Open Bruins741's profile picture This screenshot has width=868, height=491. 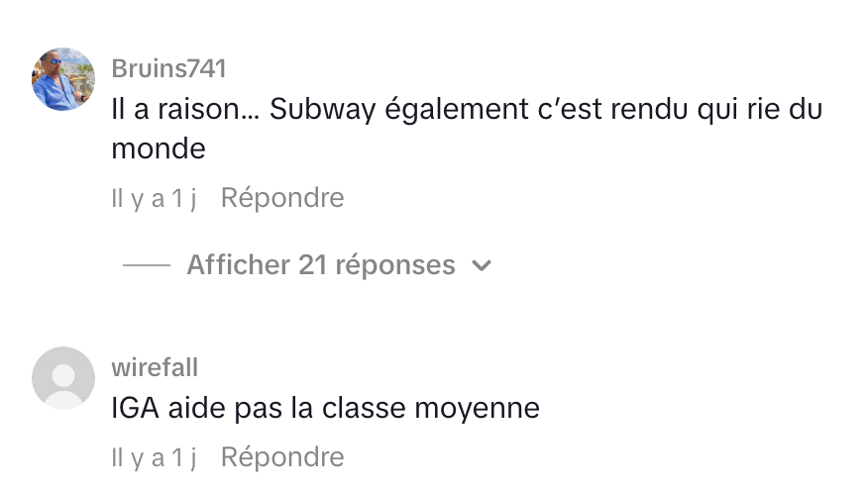(63, 79)
